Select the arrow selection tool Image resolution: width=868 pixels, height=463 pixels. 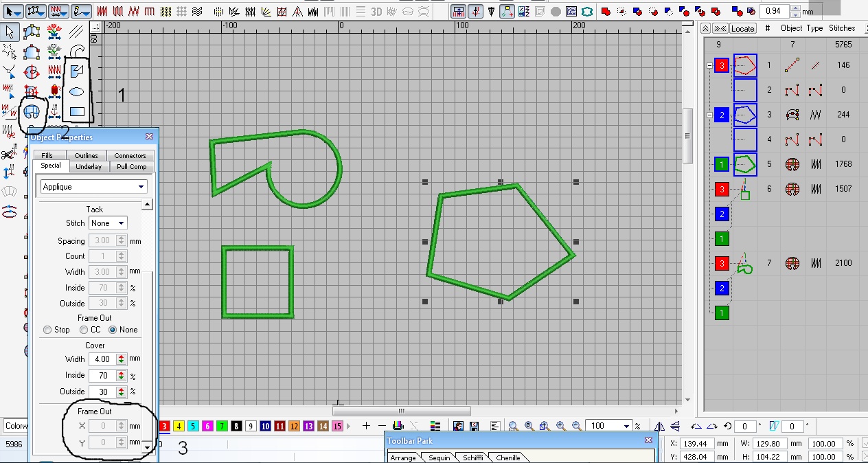10,32
